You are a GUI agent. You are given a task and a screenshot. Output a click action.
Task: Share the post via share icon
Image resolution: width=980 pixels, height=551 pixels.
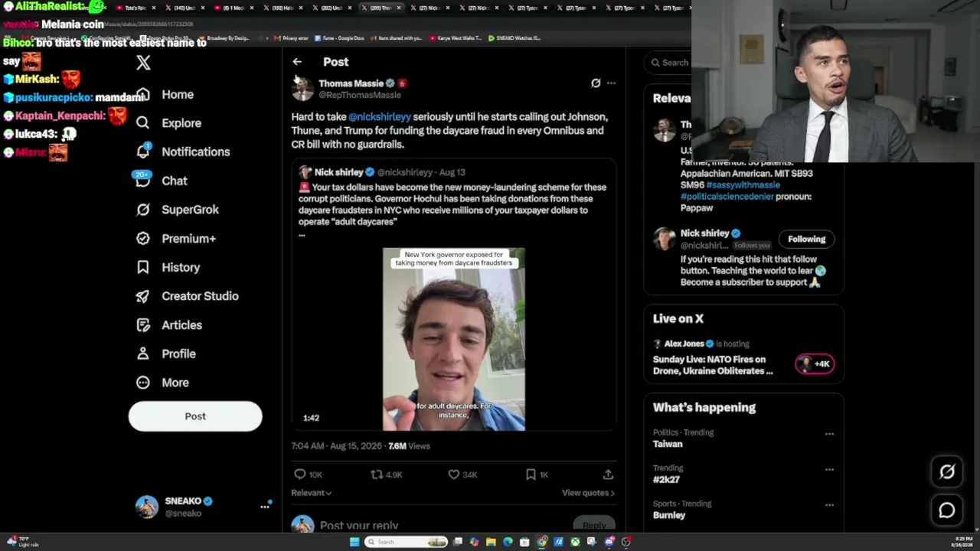click(x=608, y=474)
